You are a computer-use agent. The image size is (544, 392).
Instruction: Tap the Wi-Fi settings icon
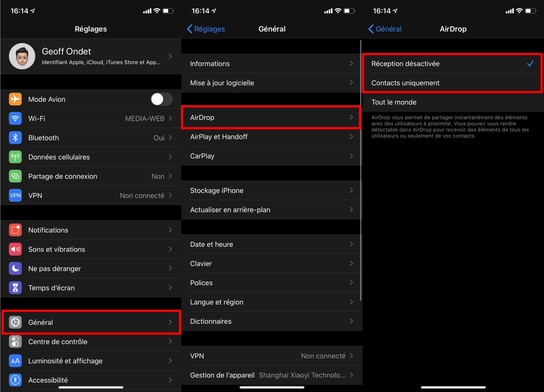(15, 118)
